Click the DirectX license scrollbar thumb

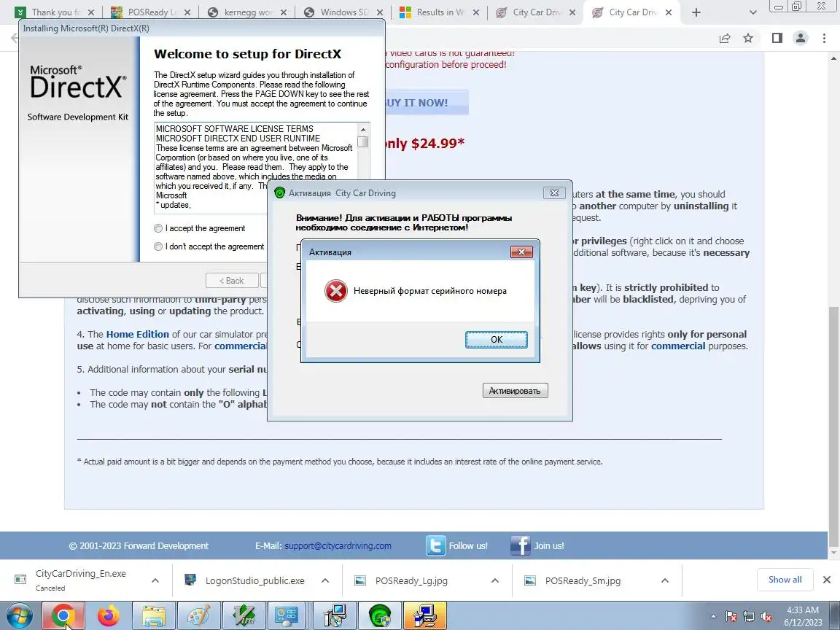click(363, 141)
